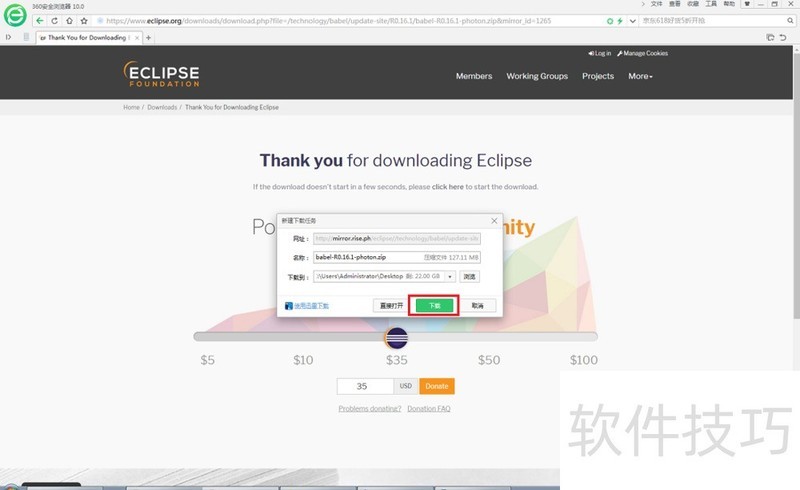Expand the More dropdown menu
This screenshot has height=490, width=800.
pyautogui.click(x=640, y=76)
